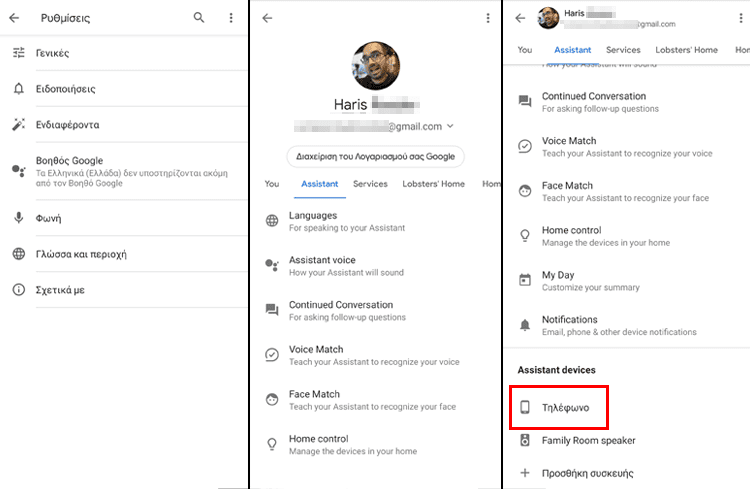Open Languages 'For speaking to your Assistant'

tap(375, 221)
